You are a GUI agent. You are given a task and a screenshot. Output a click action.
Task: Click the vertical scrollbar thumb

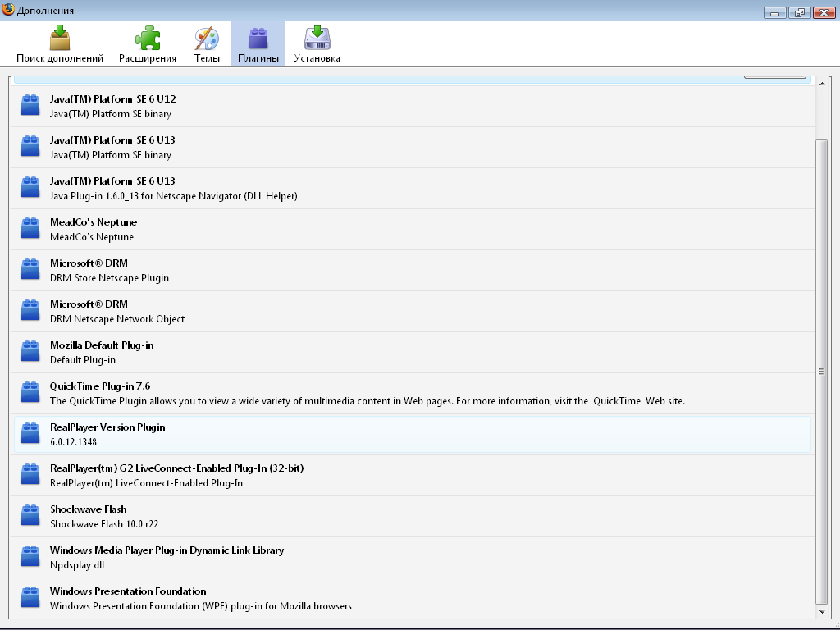(x=821, y=372)
